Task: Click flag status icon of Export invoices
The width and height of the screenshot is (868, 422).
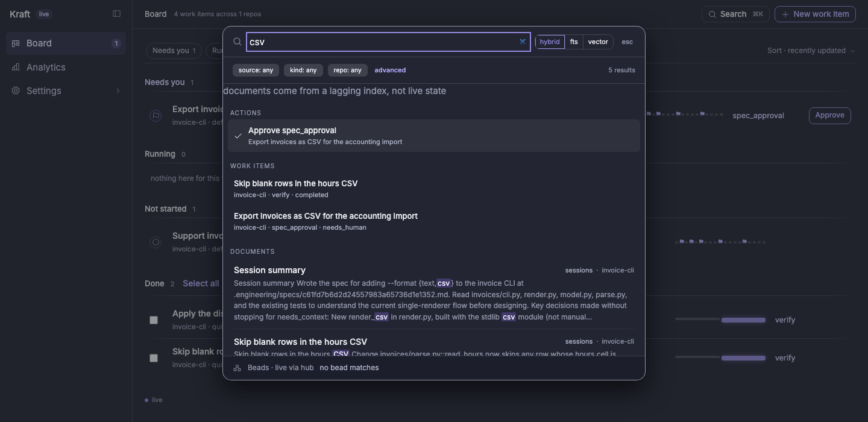Action: (x=156, y=116)
